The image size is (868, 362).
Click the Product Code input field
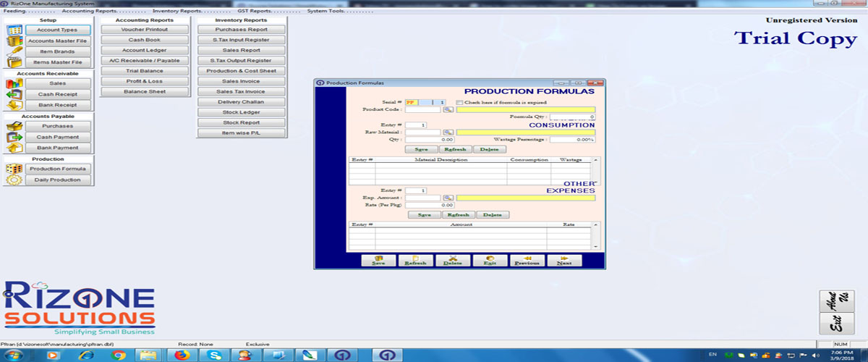[x=423, y=110]
